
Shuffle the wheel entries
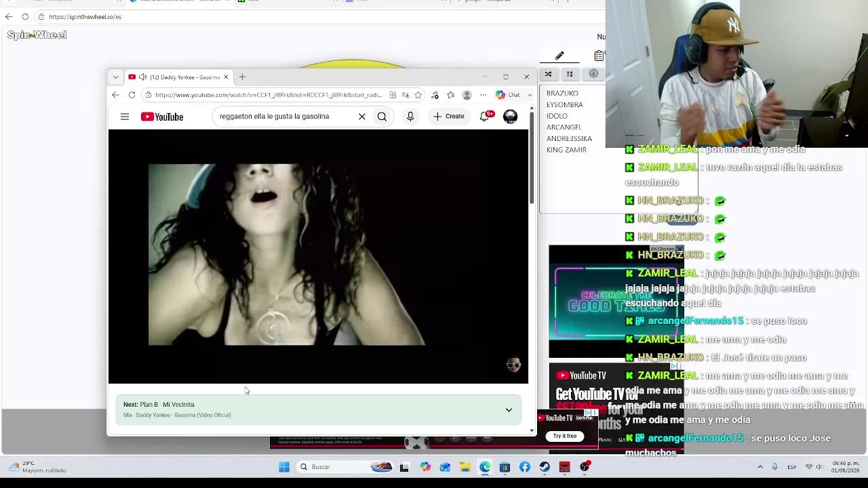point(548,74)
